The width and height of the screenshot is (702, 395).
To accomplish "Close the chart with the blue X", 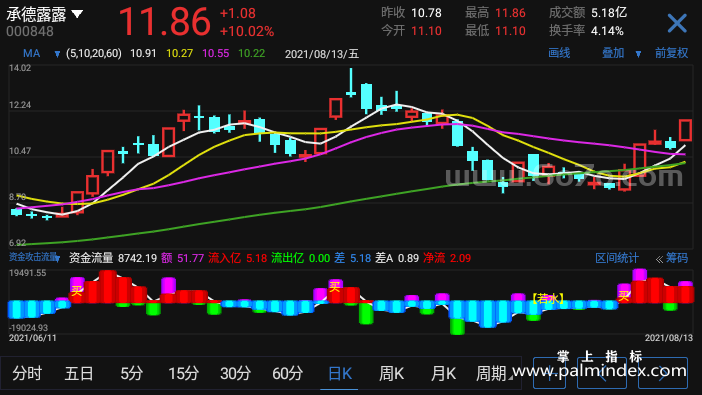I will 676,23.
